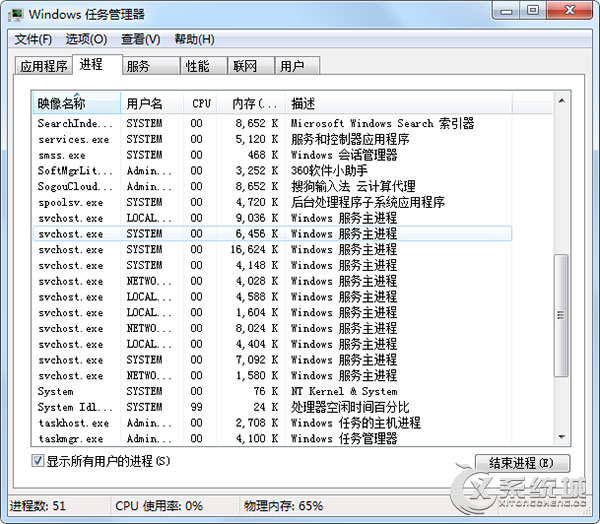
Task: Click description Windows 任务的主机进程
Action: click(356, 423)
